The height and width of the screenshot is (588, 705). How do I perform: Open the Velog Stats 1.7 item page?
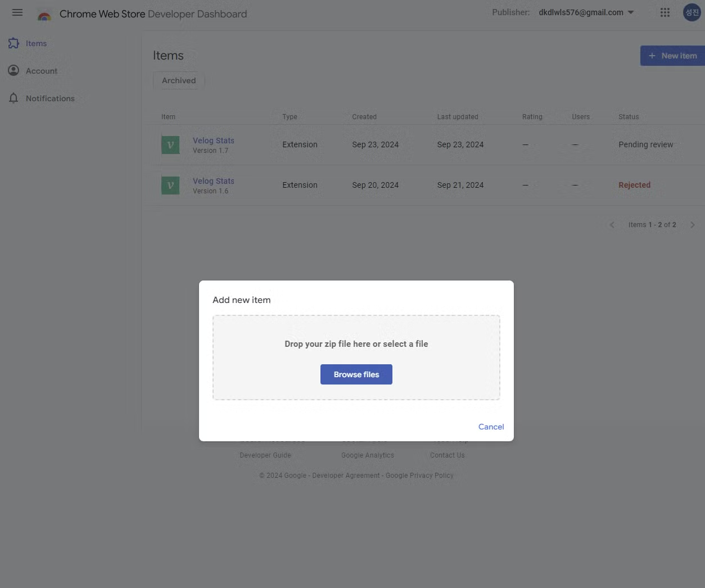(213, 140)
